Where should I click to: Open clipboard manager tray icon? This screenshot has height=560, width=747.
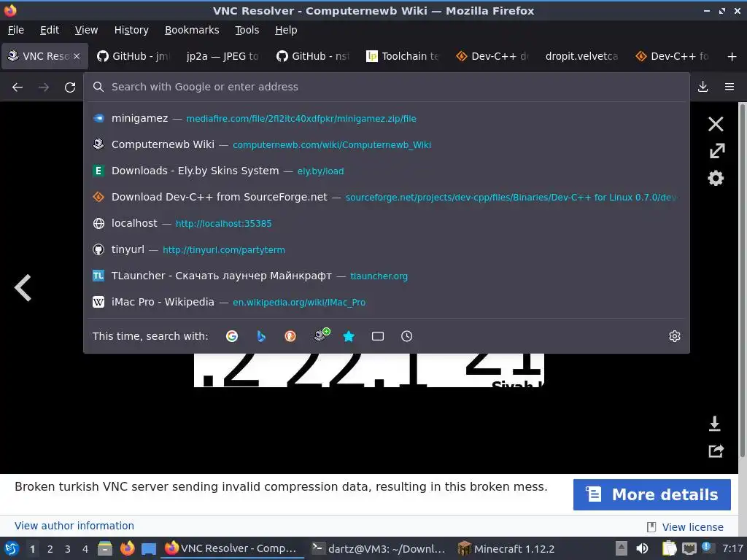(670, 548)
